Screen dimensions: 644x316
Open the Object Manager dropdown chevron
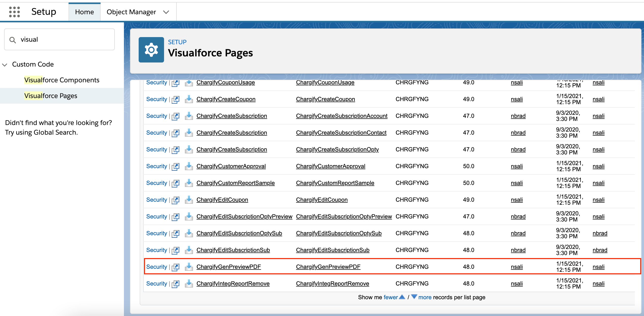coord(166,12)
